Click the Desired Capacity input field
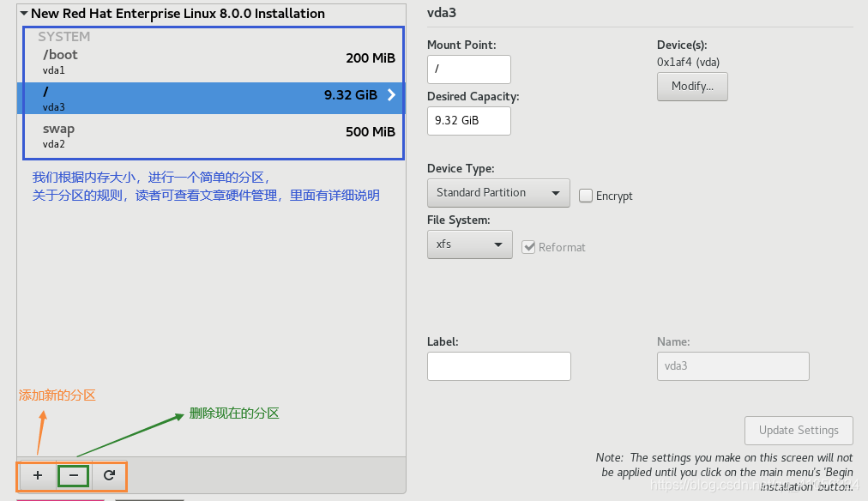This screenshot has height=501, width=868. pos(469,121)
